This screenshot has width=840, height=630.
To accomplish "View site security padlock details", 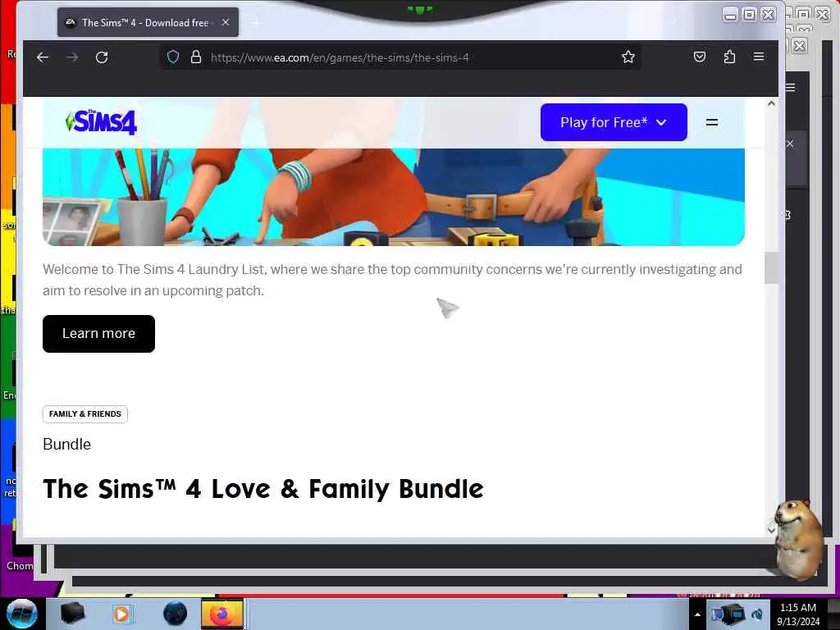I will (x=196, y=57).
